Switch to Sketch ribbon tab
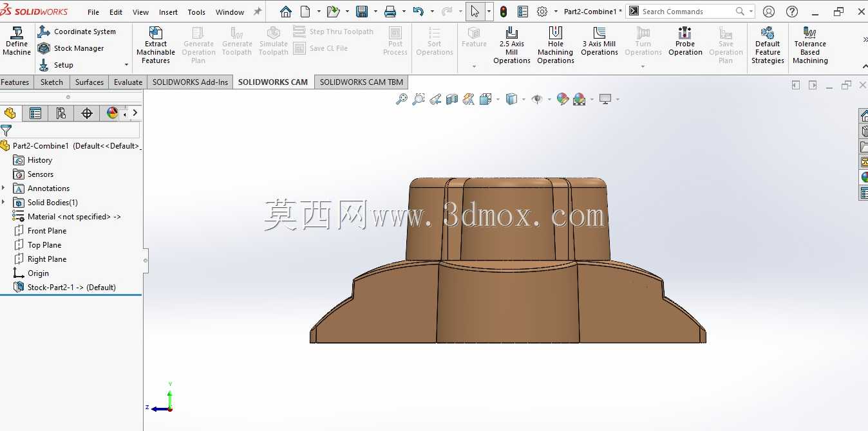Viewport: 868px width, 431px height. coord(52,82)
